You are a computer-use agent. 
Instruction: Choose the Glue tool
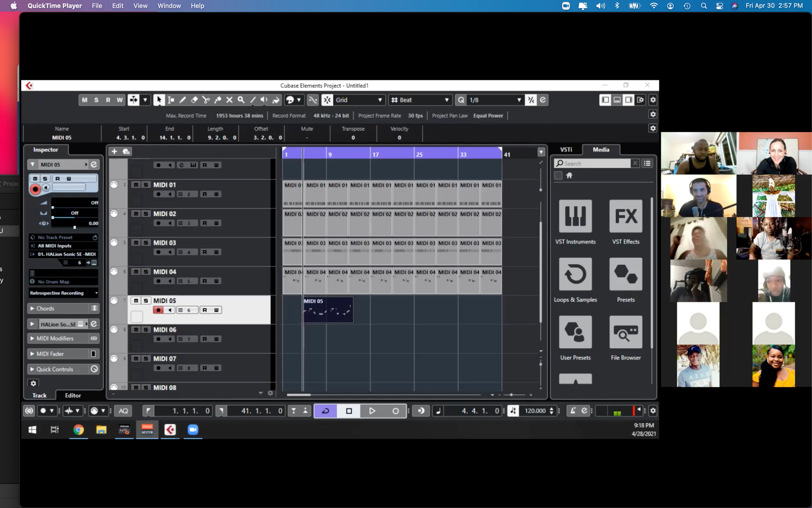(218, 100)
